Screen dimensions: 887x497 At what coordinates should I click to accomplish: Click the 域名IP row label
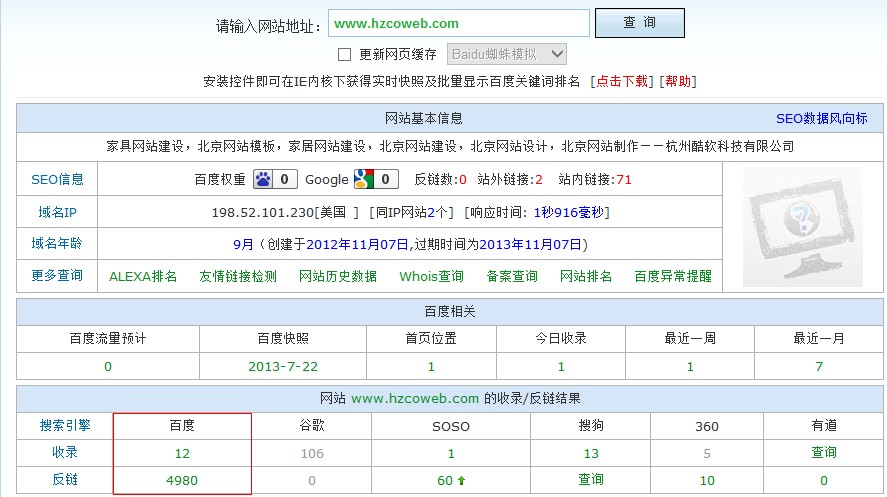click(57, 212)
